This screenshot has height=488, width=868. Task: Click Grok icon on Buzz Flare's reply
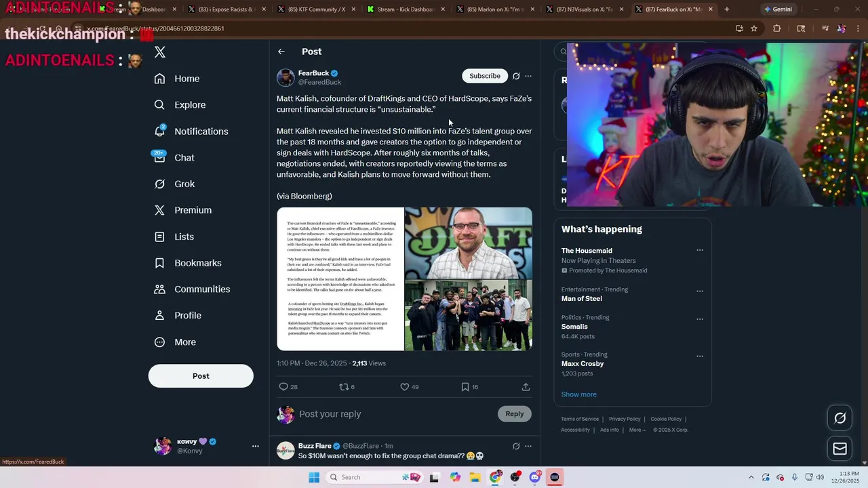516,446
